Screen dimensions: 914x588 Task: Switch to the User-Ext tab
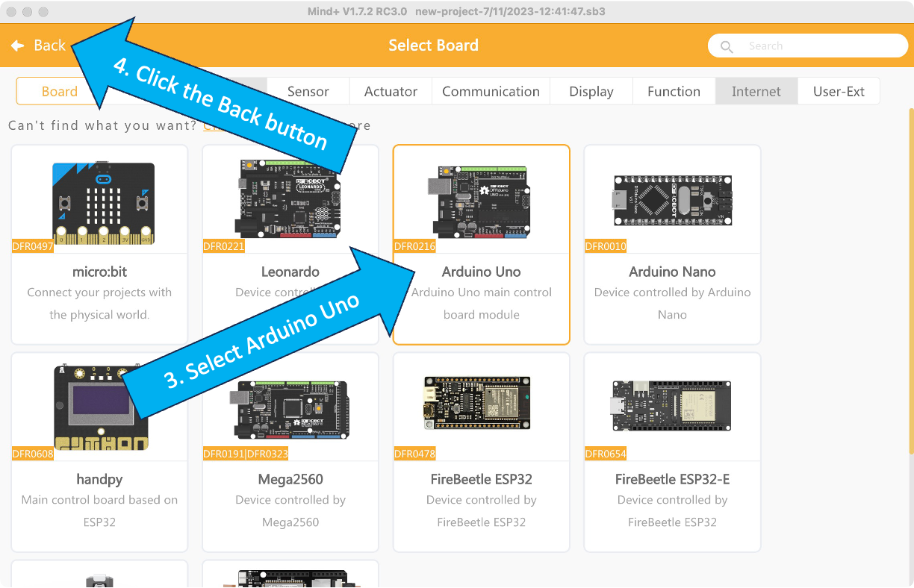839,92
